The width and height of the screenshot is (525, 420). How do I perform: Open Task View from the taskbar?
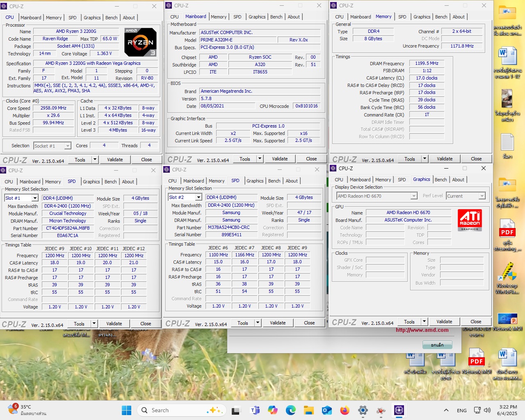tap(236, 410)
